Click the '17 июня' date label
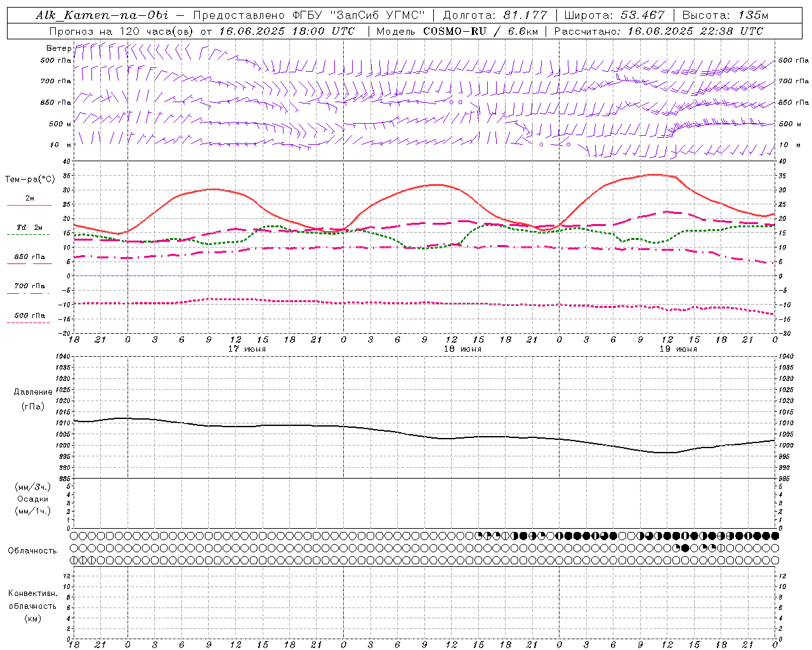This screenshot has height=650, width=812. tap(247, 349)
